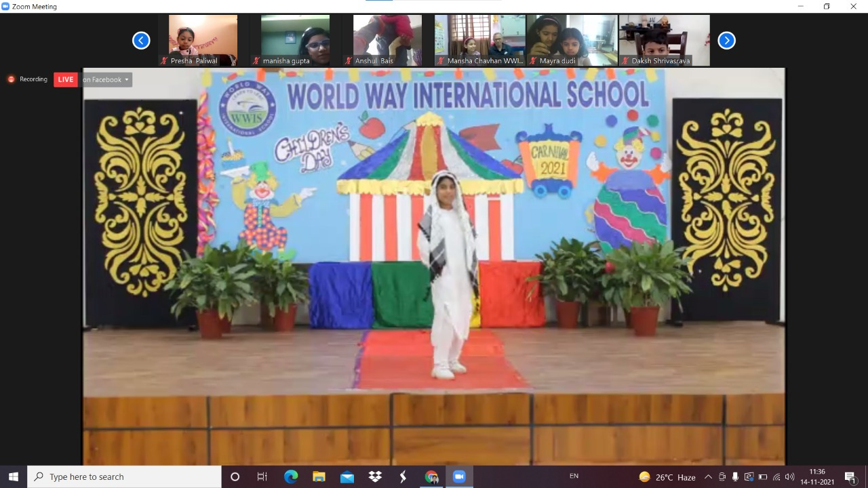The image size is (868, 488).
Task: Click the shared stage video area
Action: (434, 266)
